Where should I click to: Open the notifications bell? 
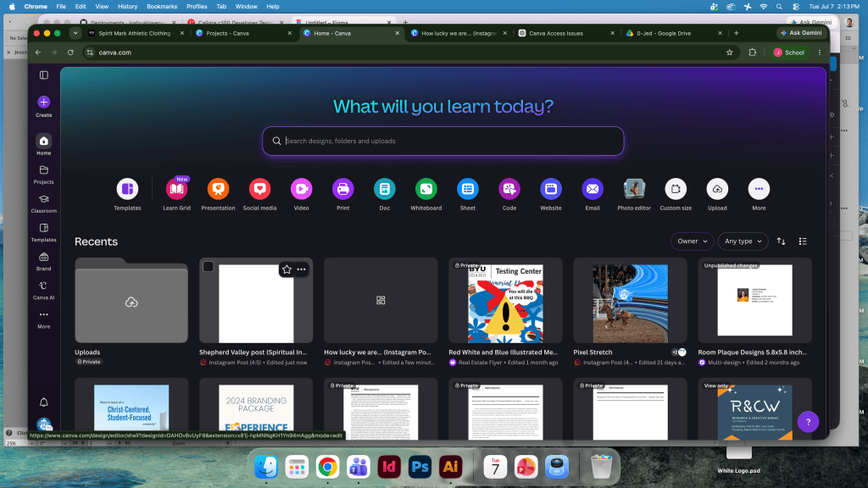(44, 402)
